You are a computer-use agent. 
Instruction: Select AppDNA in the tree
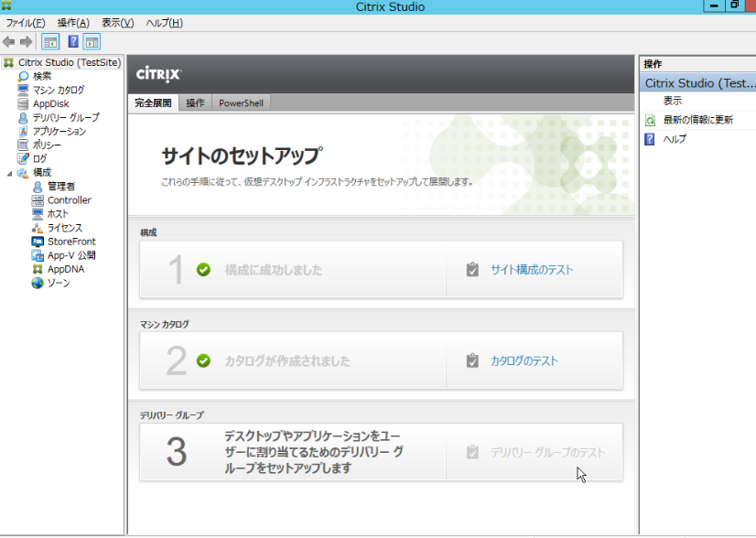point(66,269)
